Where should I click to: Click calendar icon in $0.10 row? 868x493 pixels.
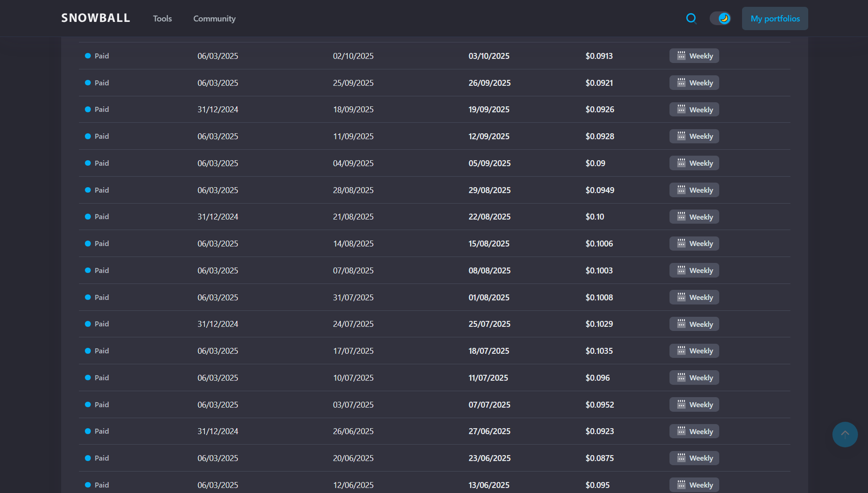[x=681, y=216]
